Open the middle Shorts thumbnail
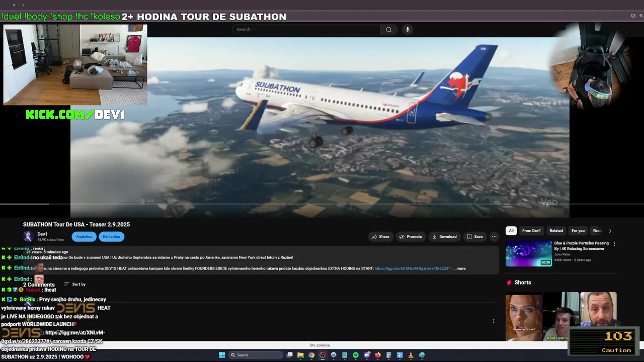The image size is (644, 362). click(x=561, y=317)
